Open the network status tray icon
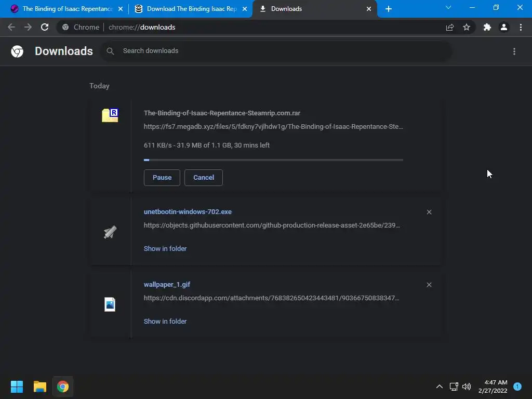Screen dimensions: 532x399 coord(454,387)
